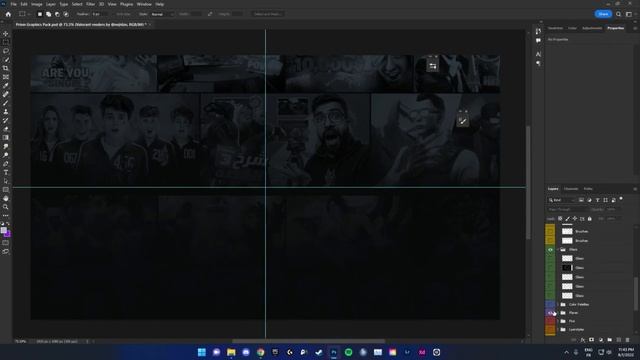Collapse the Glass group
640x360 pixels.
tap(558, 249)
